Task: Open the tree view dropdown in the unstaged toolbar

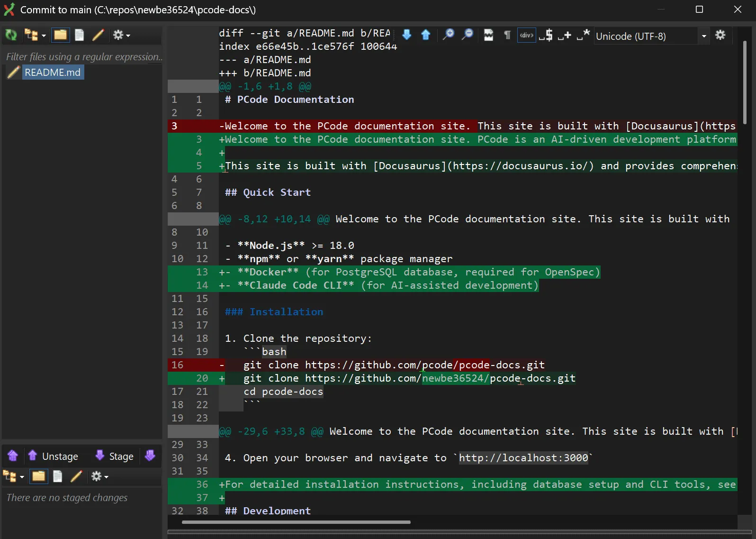Action: (35, 35)
